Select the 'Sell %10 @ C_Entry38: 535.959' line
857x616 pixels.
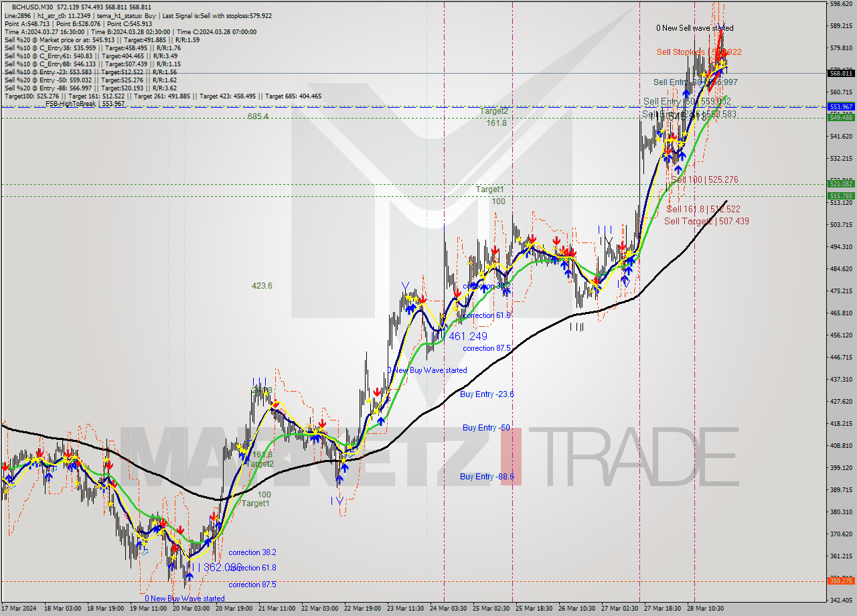tap(92, 48)
